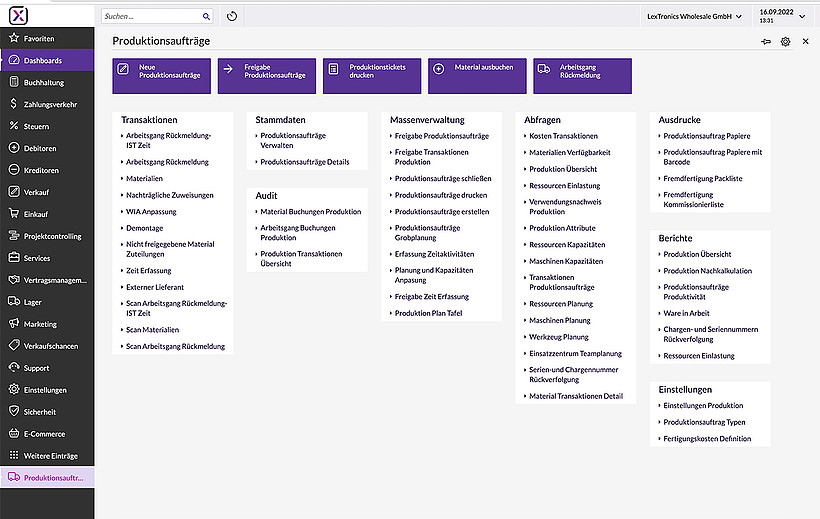Open Material Transaktionen Detail link
The image size is (820, 519).
(576, 396)
